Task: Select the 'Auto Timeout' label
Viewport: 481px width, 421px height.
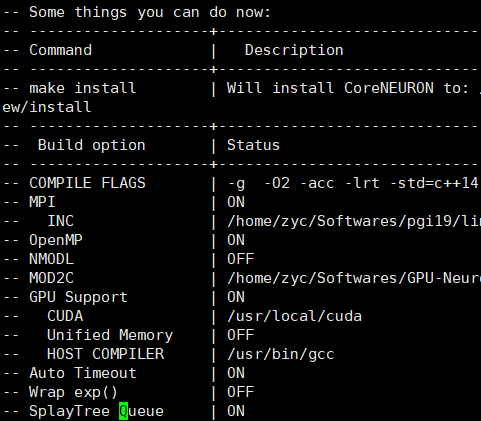Action: tap(83, 373)
